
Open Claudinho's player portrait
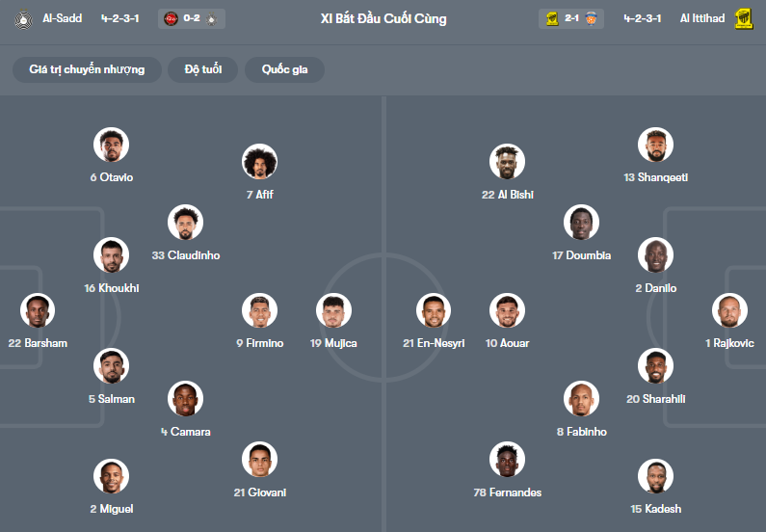[x=185, y=223]
